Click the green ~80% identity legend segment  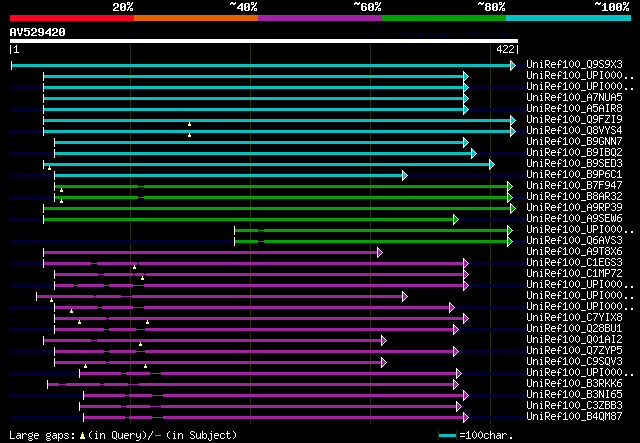(x=444, y=18)
